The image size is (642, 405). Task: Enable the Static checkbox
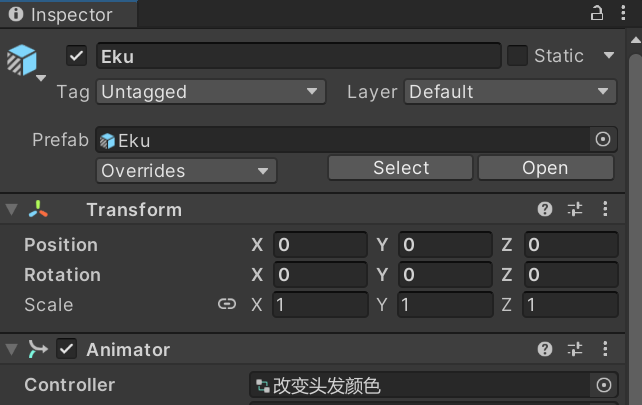(x=517, y=56)
